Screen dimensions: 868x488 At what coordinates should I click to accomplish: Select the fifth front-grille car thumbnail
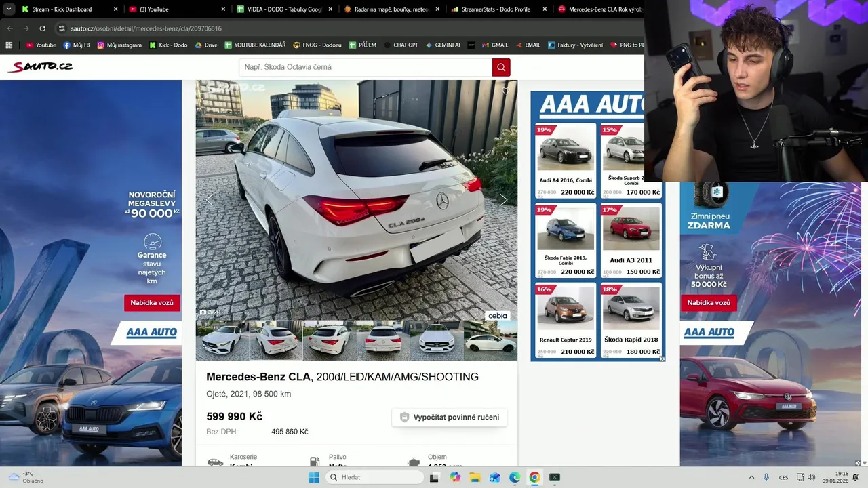point(437,340)
